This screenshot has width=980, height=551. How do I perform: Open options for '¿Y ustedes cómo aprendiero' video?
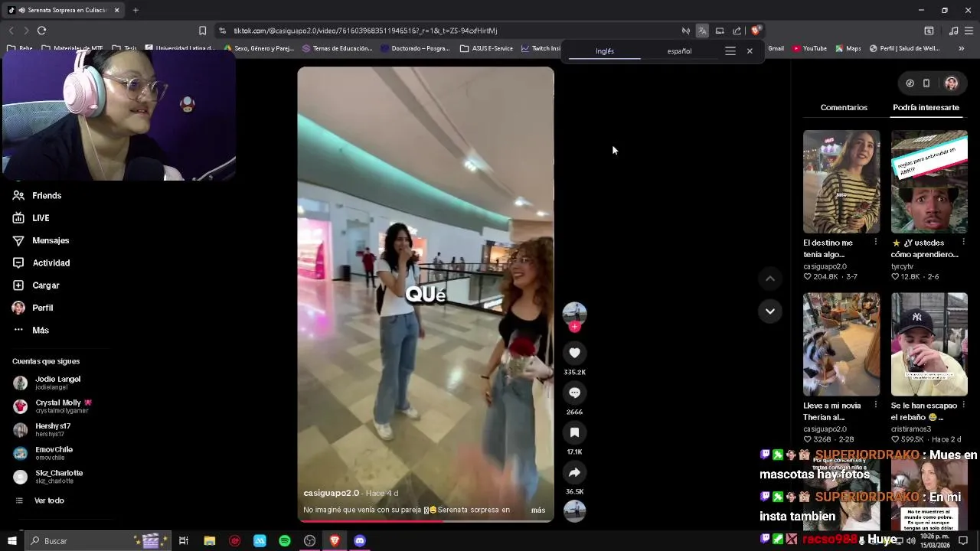[963, 242]
